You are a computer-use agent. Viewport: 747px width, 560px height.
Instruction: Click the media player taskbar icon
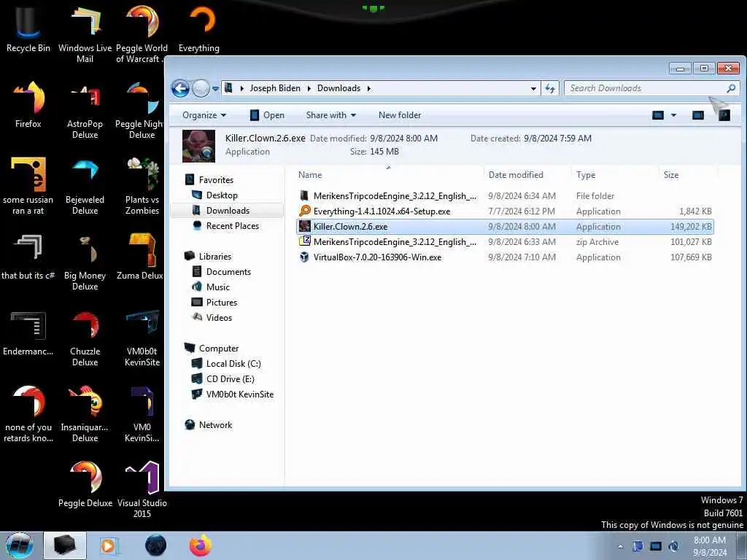pyautogui.click(x=109, y=545)
